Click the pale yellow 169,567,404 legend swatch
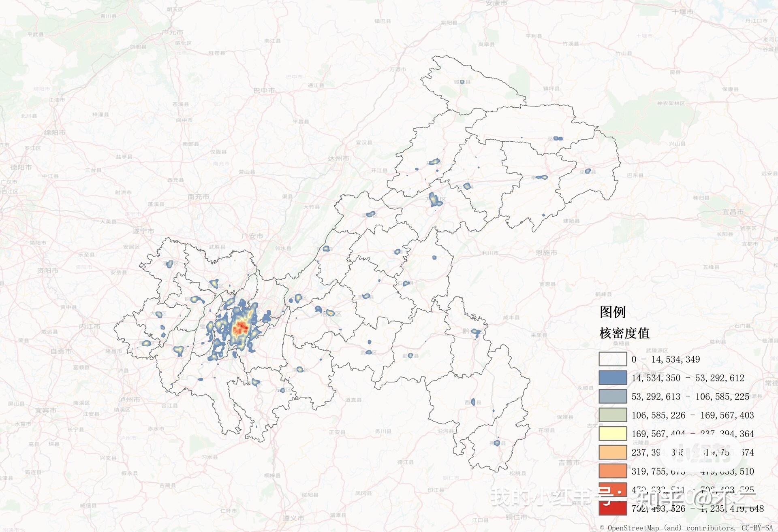This screenshot has width=778, height=532. click(x=613, y=434)
